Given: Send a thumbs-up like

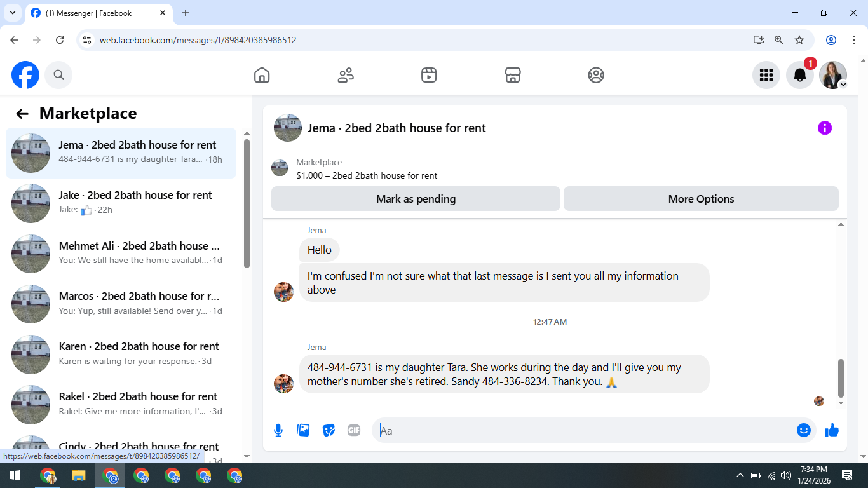Looking at the screenshot, I should [x=832, y=430].
